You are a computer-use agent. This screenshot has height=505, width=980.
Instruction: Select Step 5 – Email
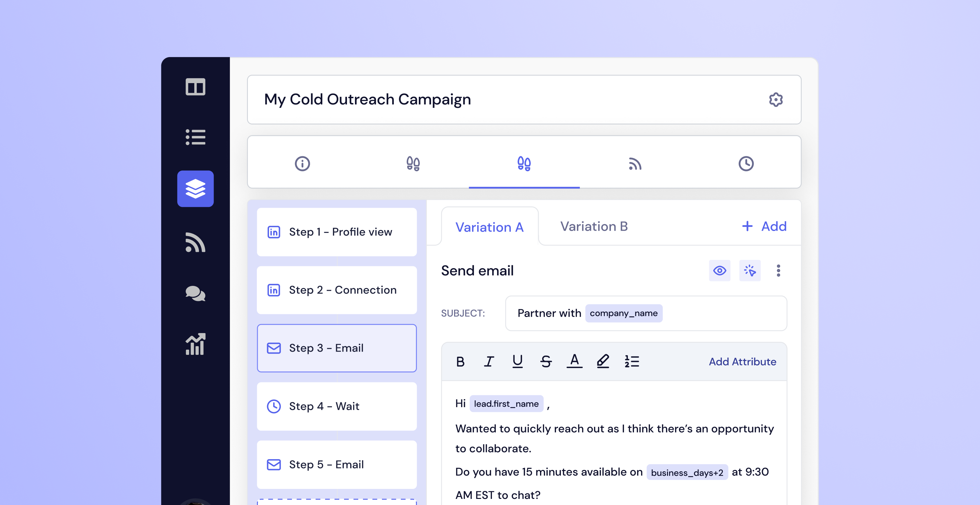(x=337, y=464)
